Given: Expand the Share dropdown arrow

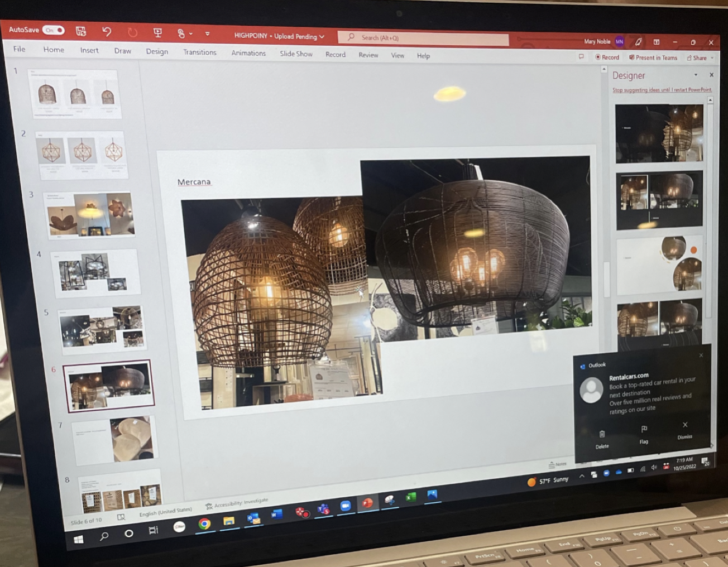Looking at the screenshot, I should coord(712,58).
